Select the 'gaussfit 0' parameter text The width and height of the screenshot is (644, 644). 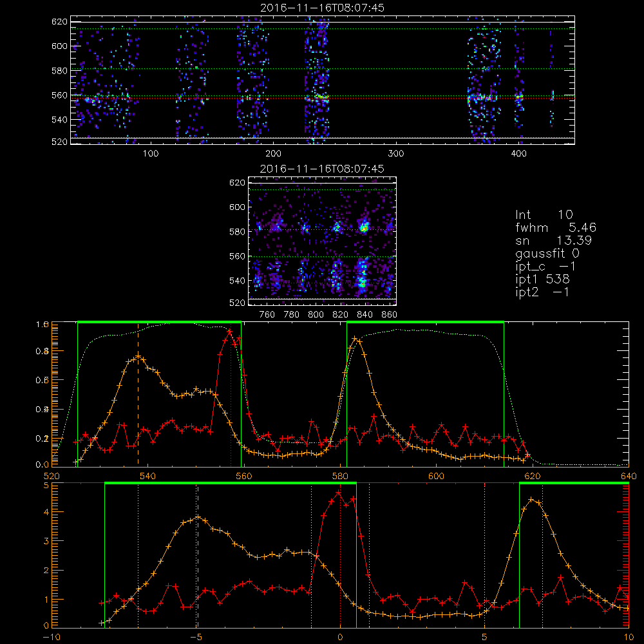(x=547, y=253)
